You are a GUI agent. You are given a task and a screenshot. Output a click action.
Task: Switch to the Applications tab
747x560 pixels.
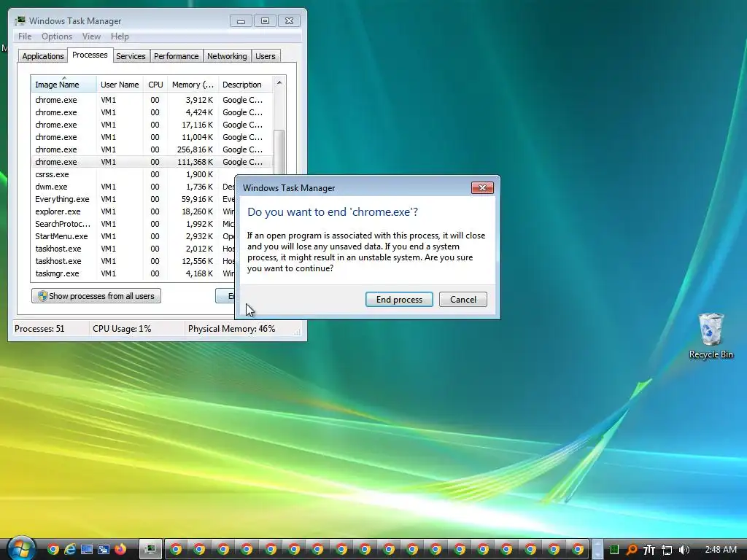click(43, 56)
